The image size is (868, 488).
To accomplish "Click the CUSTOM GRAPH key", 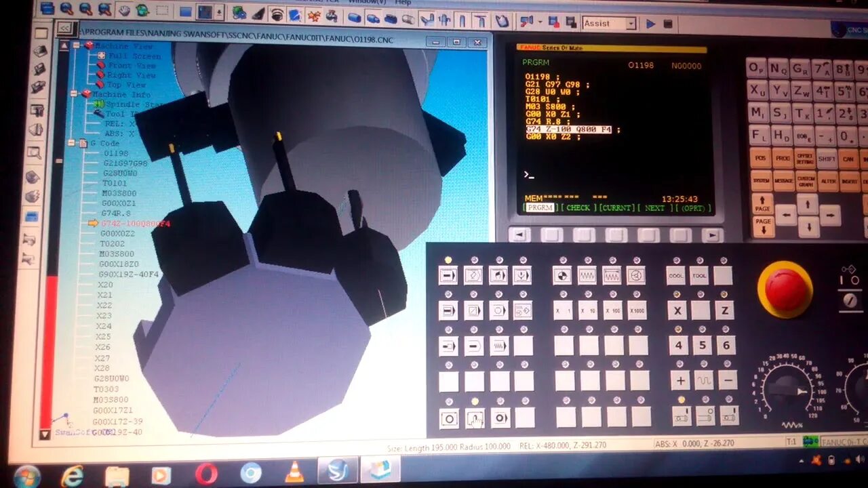I will coord(806,181).
